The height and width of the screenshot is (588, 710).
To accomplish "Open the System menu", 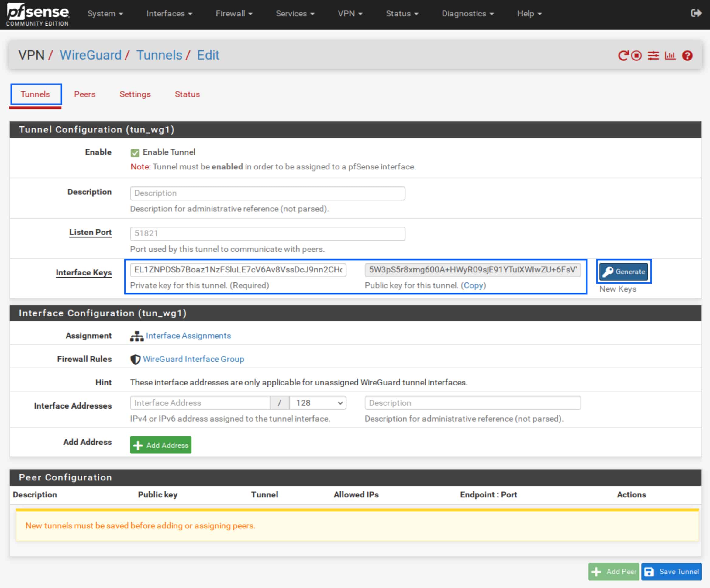I will tap(105, 14).
